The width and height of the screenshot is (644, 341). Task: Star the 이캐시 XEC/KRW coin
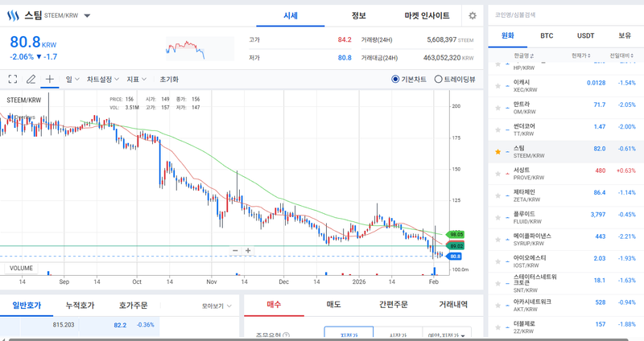[x=497, y=84]
